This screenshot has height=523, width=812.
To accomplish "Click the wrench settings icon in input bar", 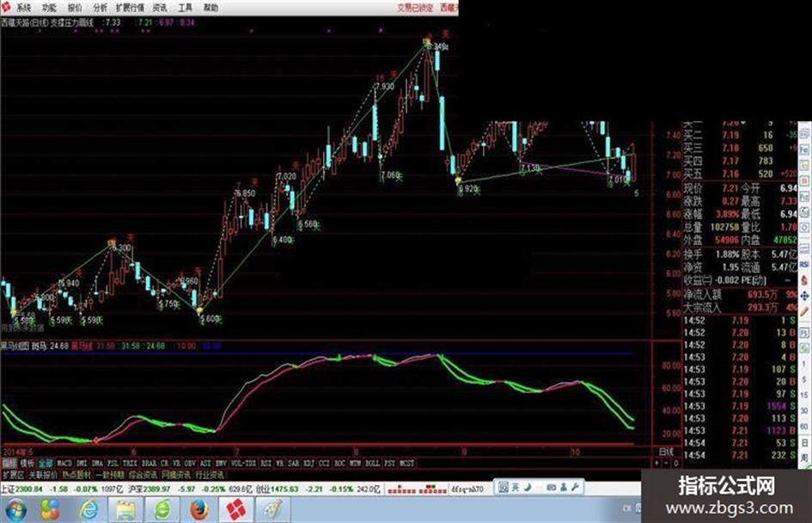I will coord(576,487).
